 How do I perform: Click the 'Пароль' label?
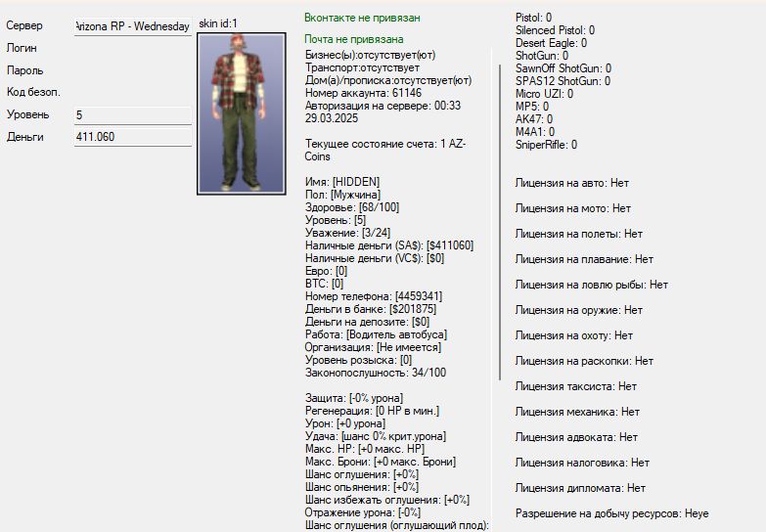click(24, 70)
